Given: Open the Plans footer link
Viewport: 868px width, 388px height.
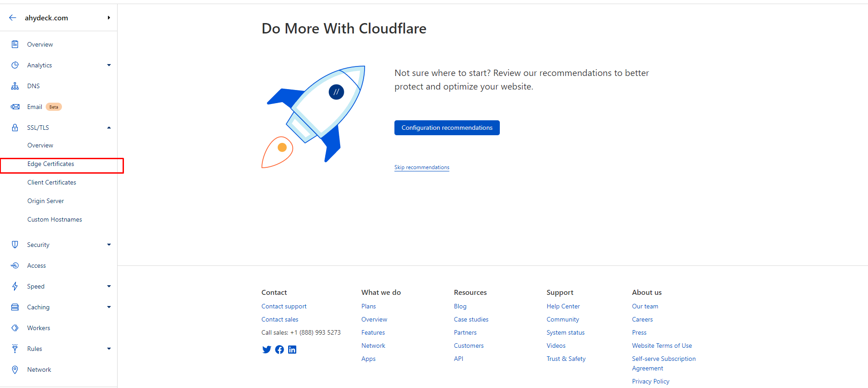Looking at the screenshot, I should [x=369, y=306].
